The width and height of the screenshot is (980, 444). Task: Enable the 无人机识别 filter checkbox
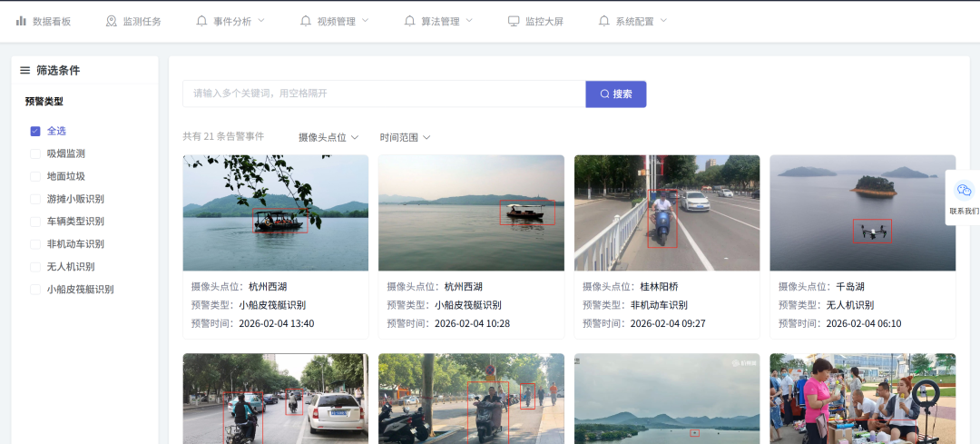[35, 267]
